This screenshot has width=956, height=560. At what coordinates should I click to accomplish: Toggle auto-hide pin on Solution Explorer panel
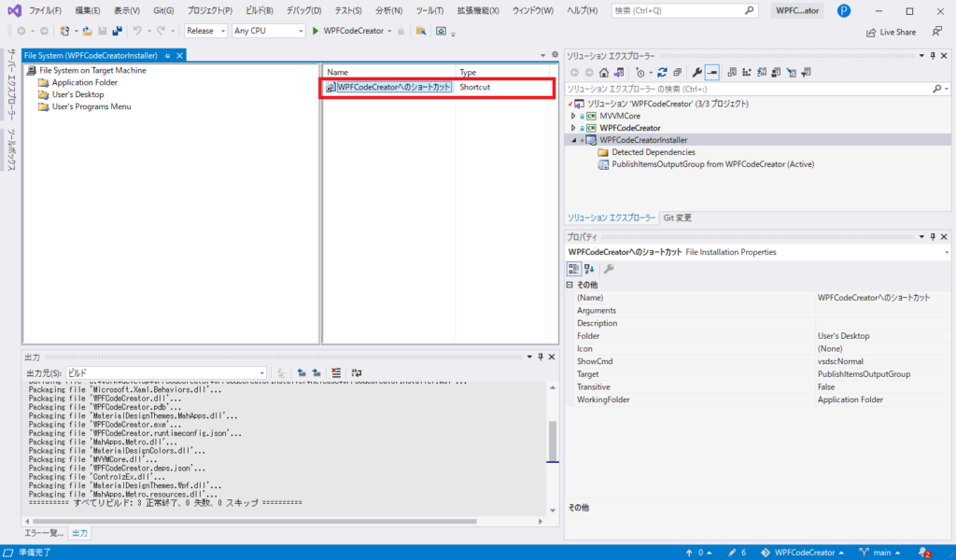[x=933, y=56]
